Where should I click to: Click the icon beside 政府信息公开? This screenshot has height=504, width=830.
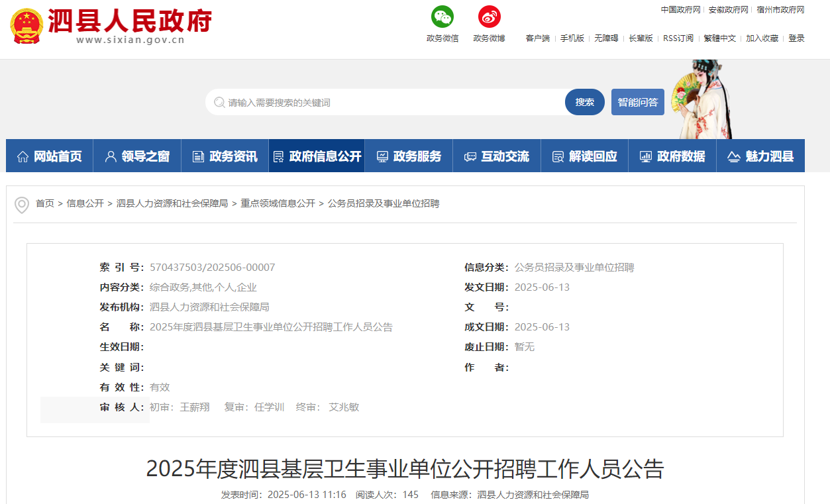click(x=278, y=157)
